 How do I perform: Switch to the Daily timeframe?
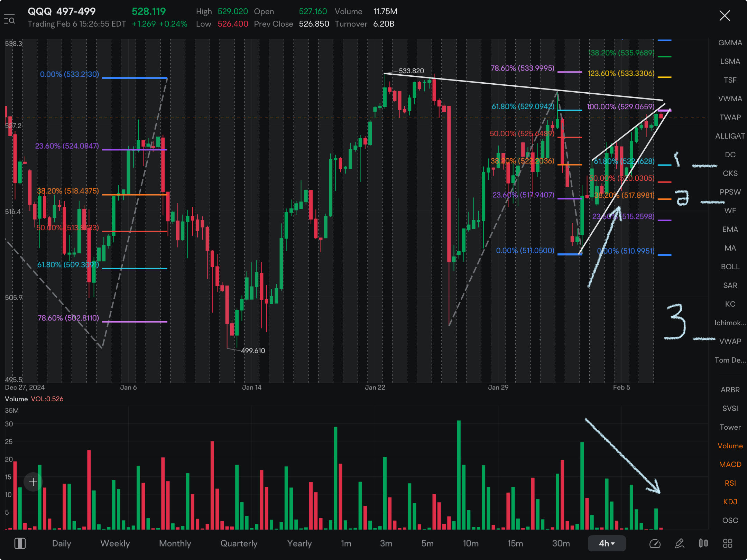[x=62, y=543]
